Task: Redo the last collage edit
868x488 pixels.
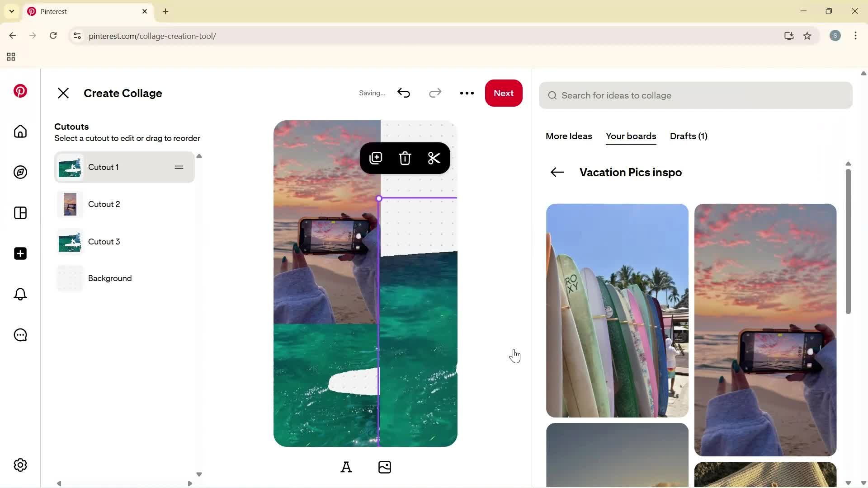Action: [435, 93]
